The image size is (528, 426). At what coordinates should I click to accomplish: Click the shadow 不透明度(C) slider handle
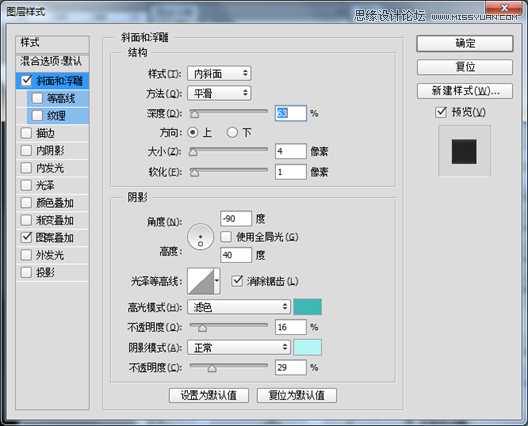pyautogui.click(x=212, y=368)
